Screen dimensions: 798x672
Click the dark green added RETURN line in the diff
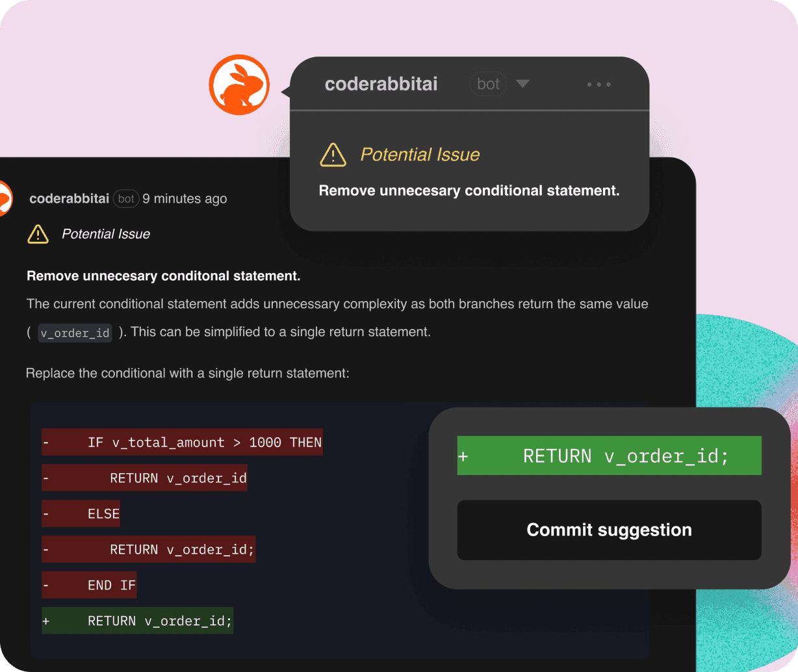click(137, 621)
